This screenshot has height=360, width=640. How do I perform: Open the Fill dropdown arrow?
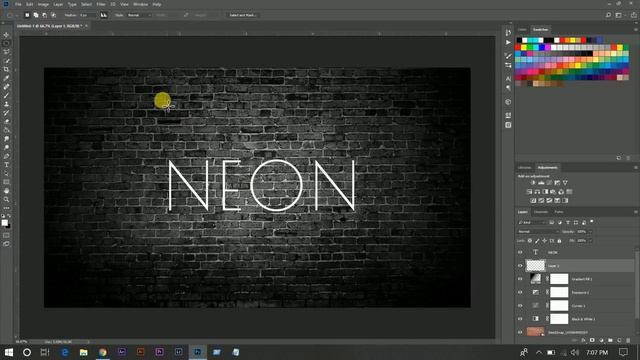591,241
